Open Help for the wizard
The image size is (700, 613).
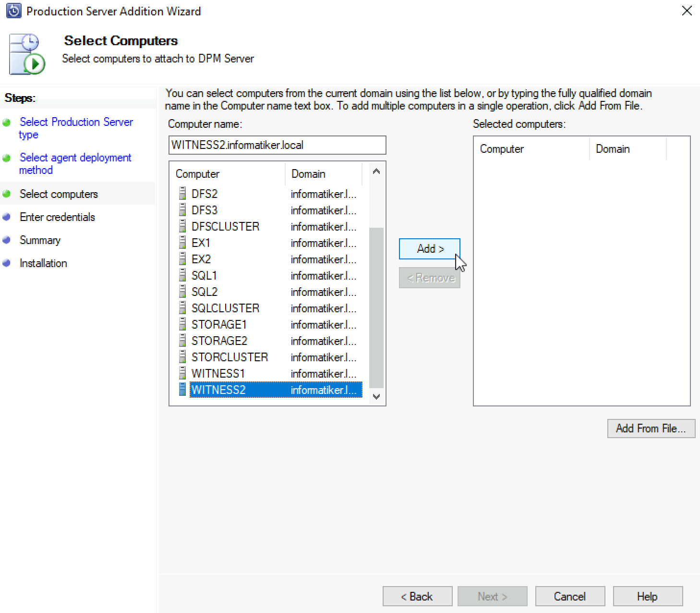click(648, 596)
